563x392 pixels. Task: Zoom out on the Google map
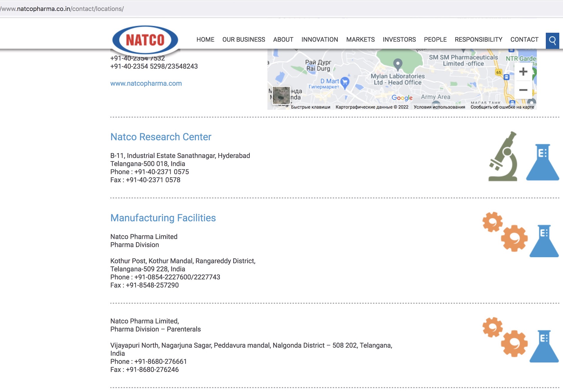point(523,90)
